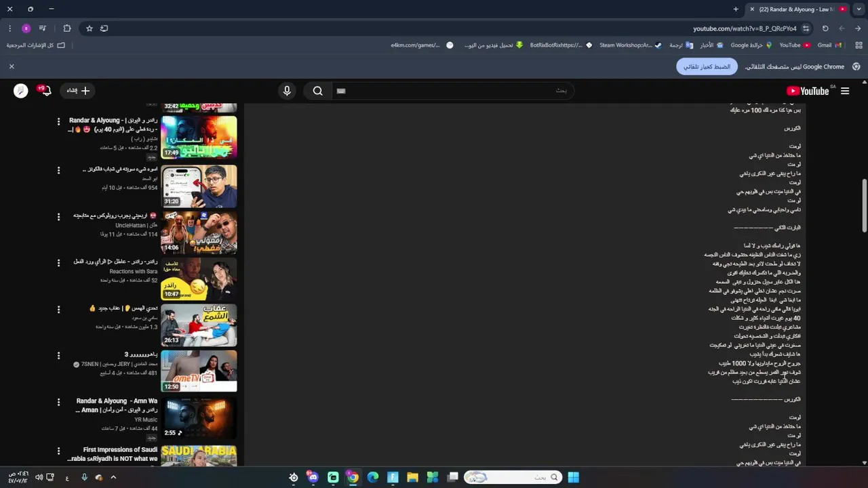Screen dimensions: 868x488
Task: Open a new Chrome tab
Action: coord(736,9)
